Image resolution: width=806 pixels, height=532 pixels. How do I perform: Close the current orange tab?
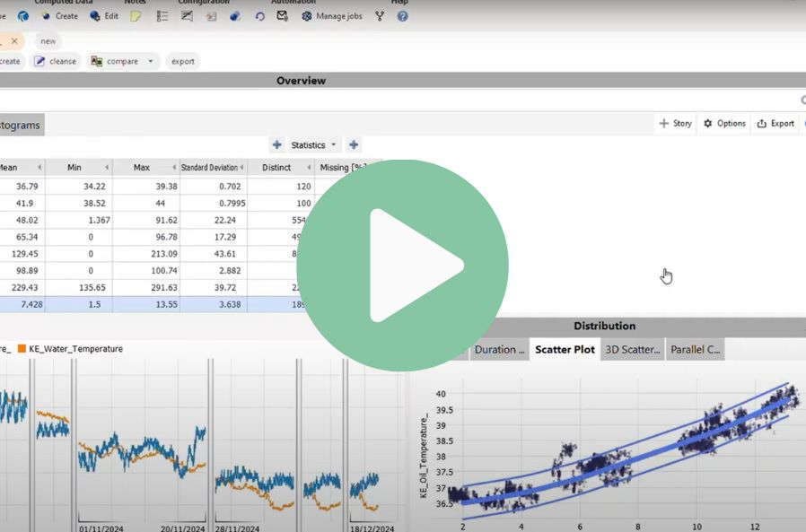[x=14, y=41]
